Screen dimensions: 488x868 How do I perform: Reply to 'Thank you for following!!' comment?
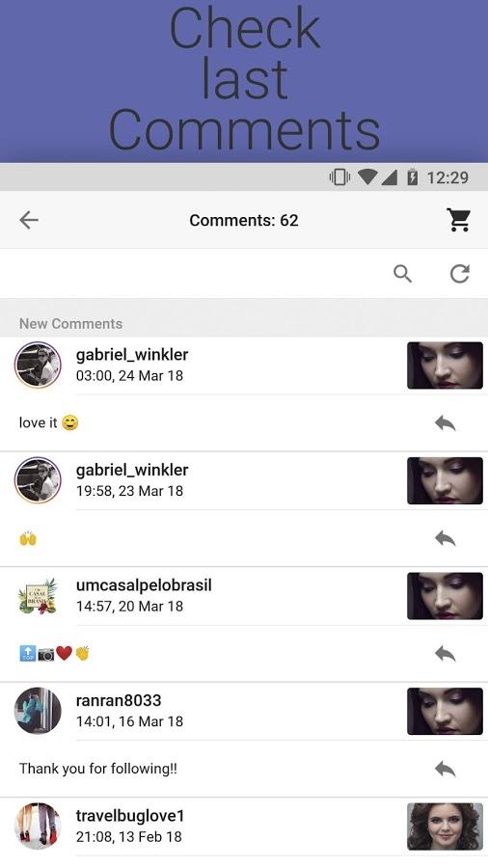tap(446, 769)
